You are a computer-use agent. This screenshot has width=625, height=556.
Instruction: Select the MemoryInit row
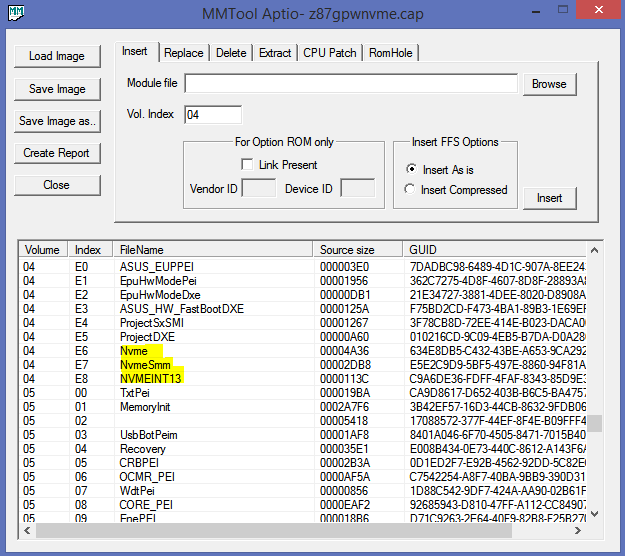(x=303, y=407)
